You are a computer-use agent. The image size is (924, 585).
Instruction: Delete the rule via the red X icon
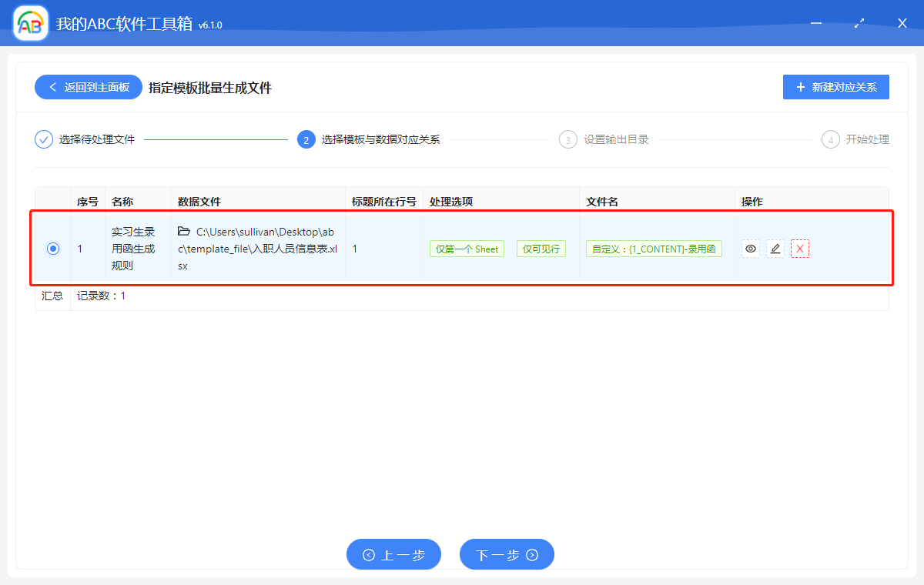tap(799, 248)
